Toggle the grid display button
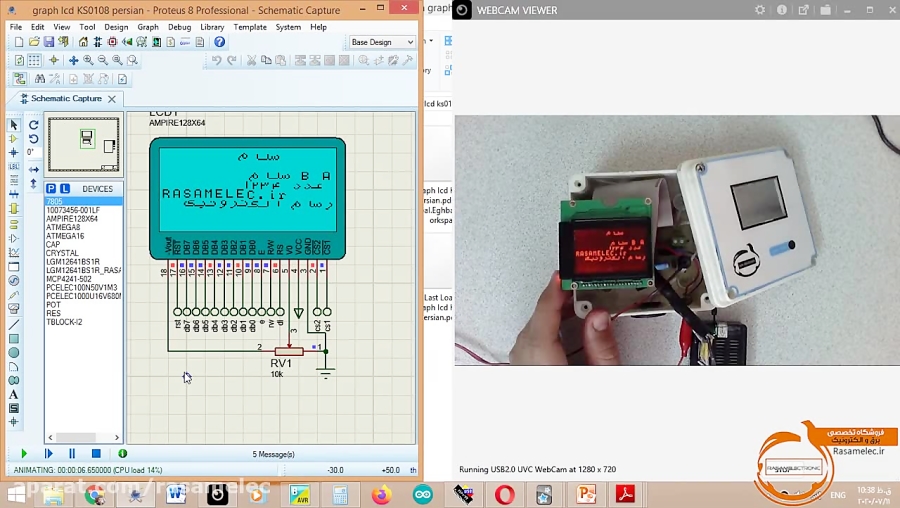Screen dimensions: 900x508 coord(34,60)
